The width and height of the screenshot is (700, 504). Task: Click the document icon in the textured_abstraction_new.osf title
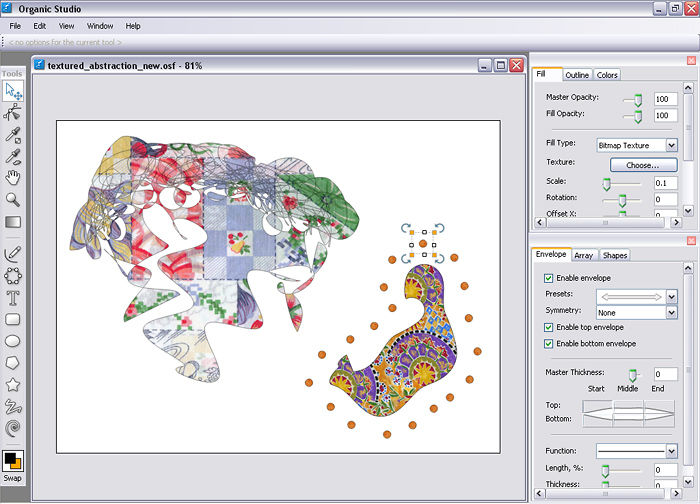click(40, 65)
